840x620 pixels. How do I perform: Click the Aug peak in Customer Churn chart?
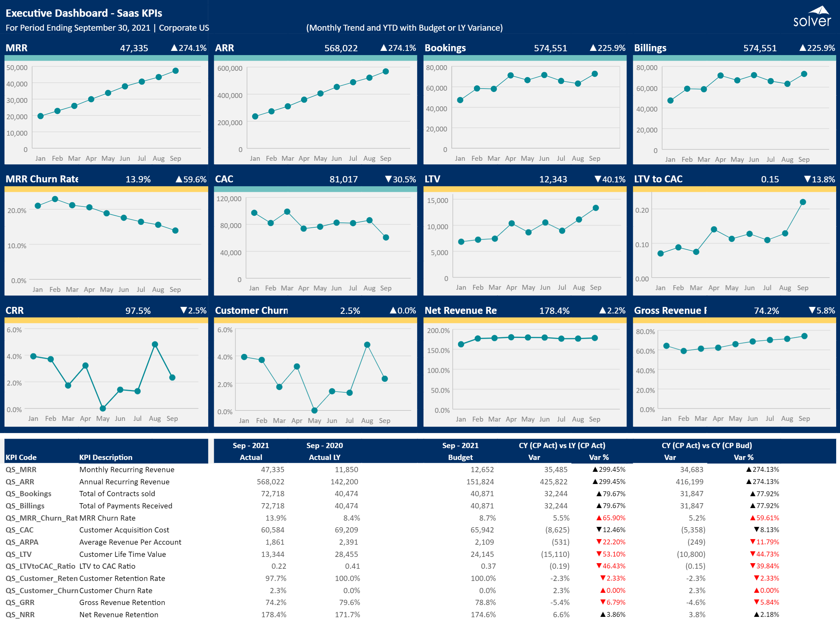point(367,345)
